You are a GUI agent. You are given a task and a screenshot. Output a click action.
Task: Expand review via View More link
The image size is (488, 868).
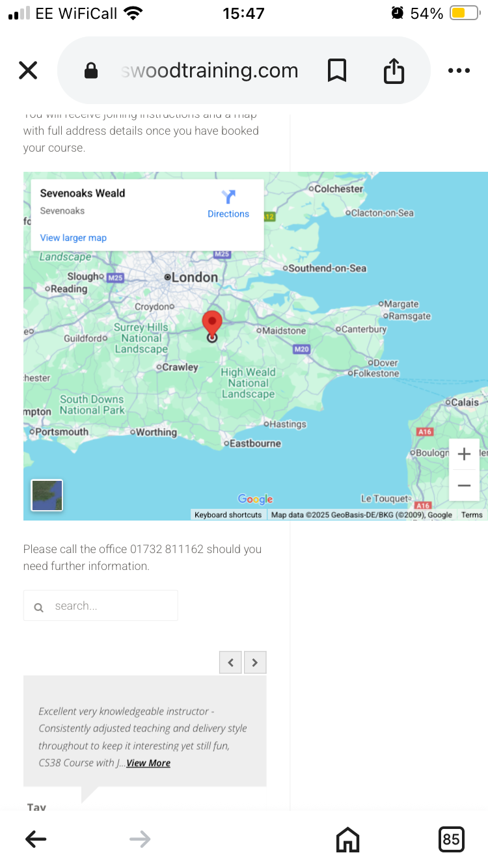point(148,763)
